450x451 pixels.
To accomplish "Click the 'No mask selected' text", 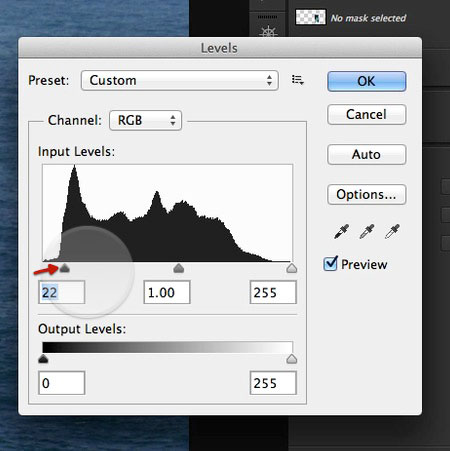I will (x=368, y=18).
